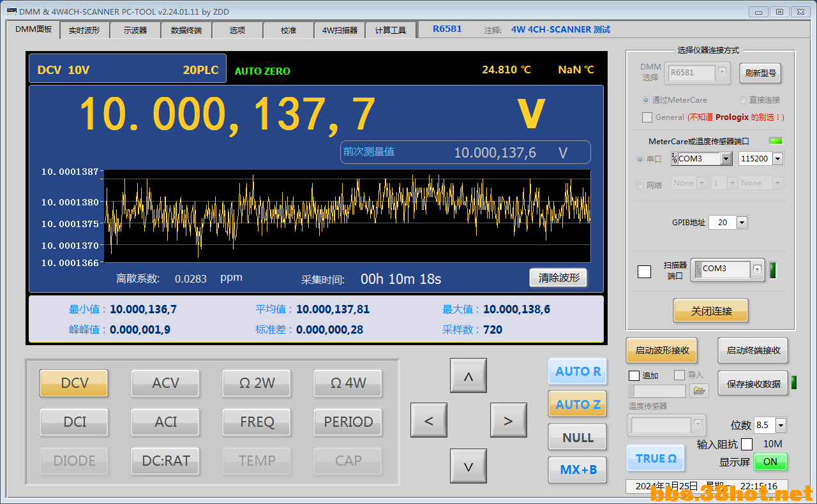
Task: Toggle NULL function
Action: point(578,438)
